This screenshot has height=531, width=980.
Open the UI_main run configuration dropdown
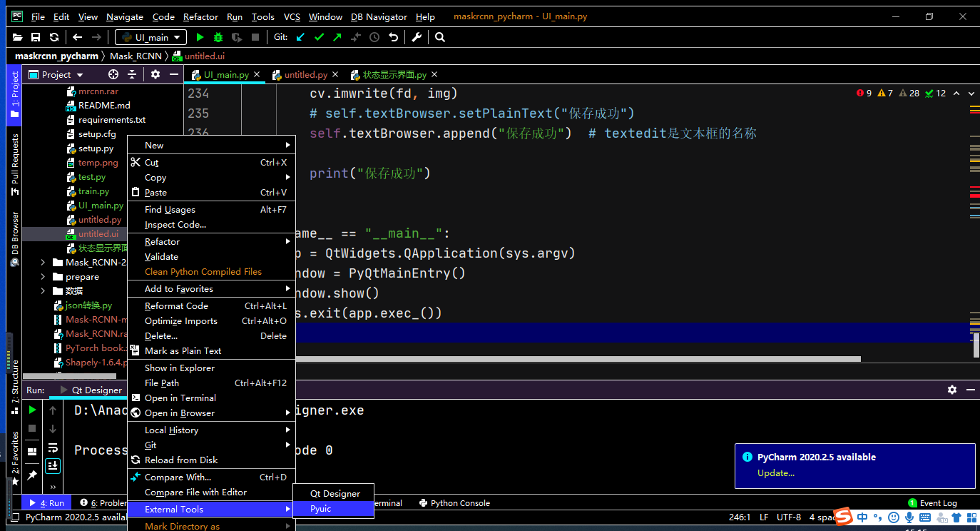point(153,37)
